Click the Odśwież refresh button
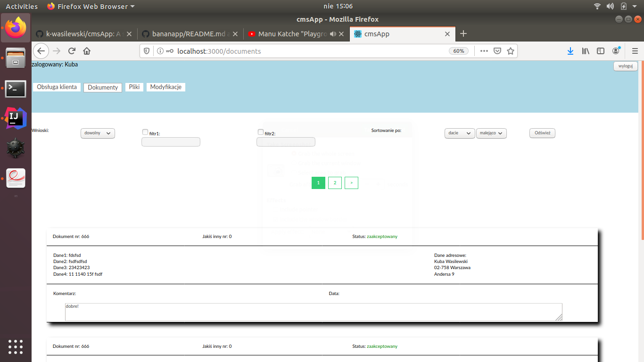Viewport: 644px width, 362px height. pyautogui.click(x=542, y=133)
